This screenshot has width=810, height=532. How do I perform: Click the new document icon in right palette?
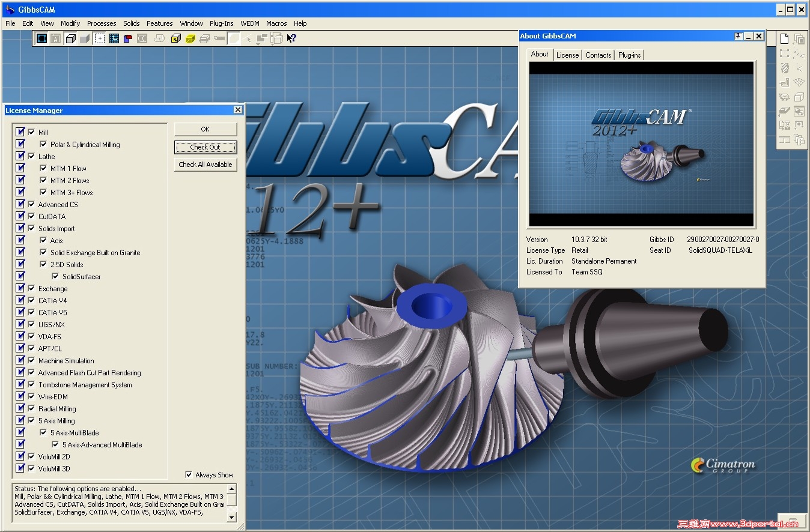785,39
